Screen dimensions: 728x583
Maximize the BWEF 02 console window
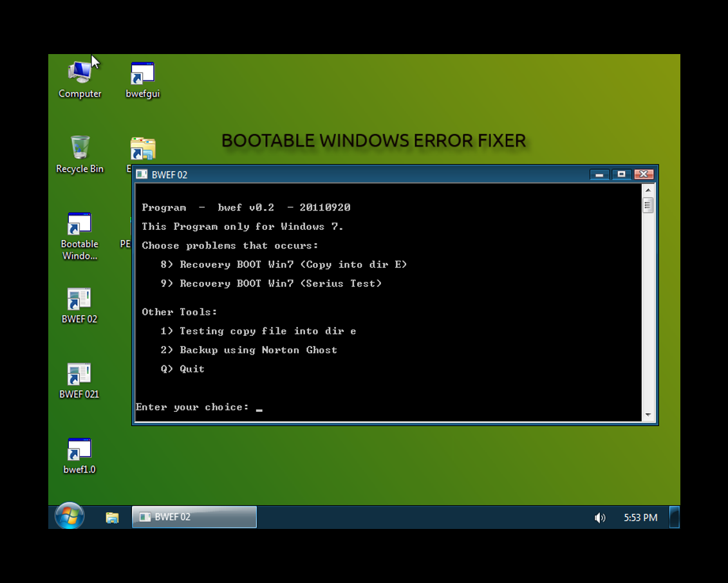point(621,174)
